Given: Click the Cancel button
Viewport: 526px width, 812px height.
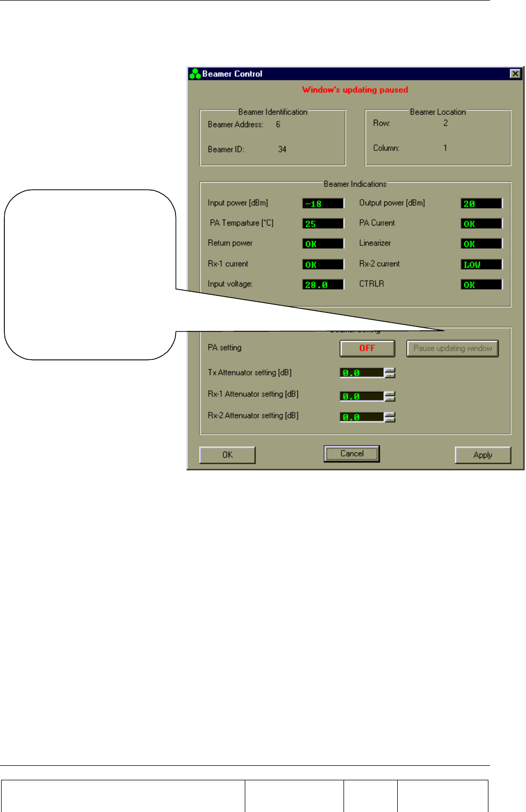Looking at the screenshot, I should coord(352,454).
